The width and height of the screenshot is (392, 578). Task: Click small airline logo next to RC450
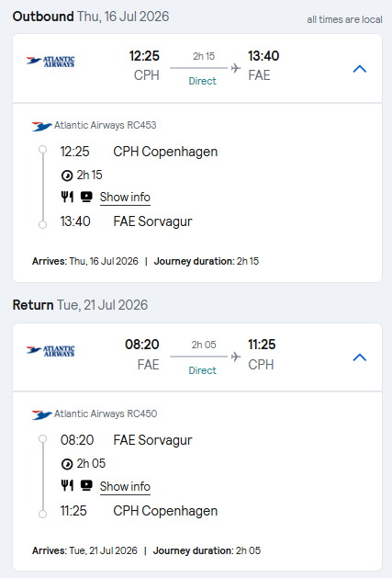click(41, 415)
